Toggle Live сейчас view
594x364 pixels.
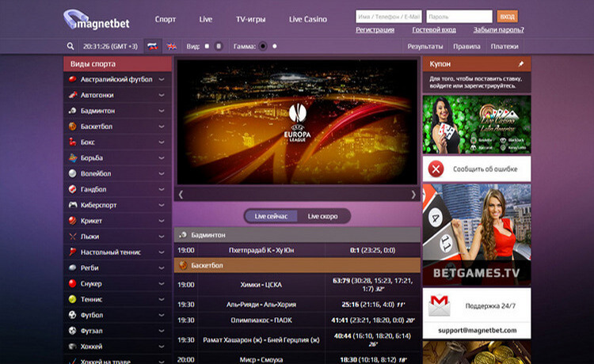271,217
